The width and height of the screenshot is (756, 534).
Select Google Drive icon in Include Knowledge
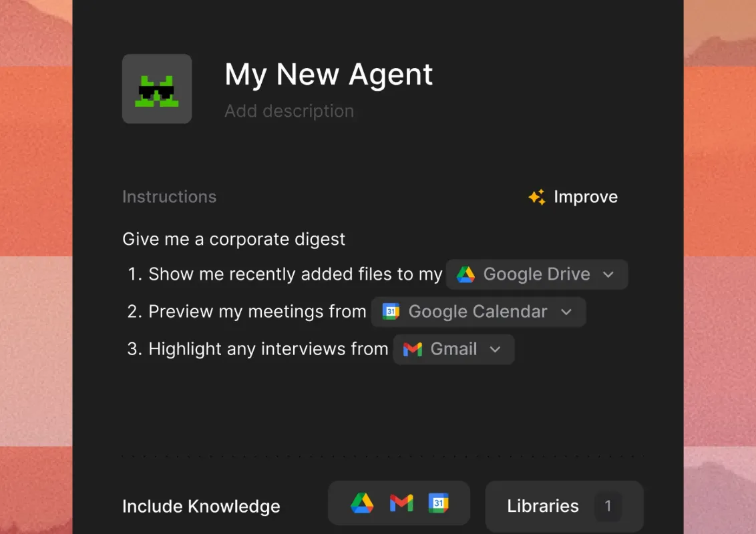(362, 503)
